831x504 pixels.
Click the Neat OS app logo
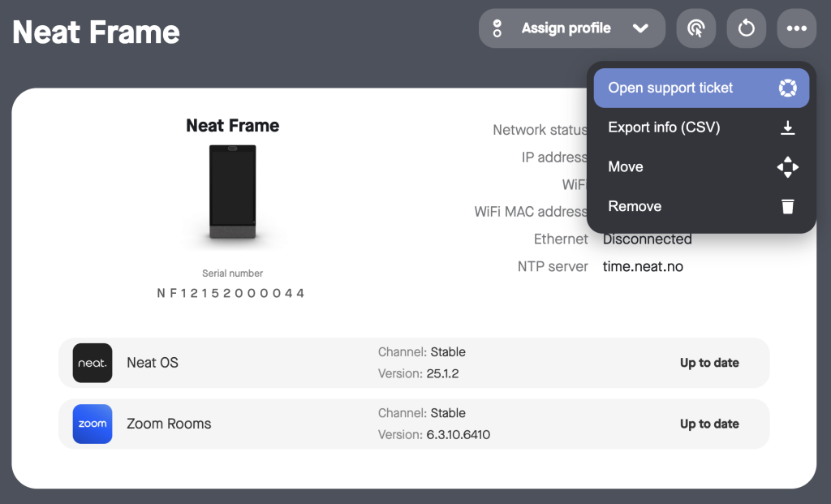pyautogui.click(x=93, y=363)
